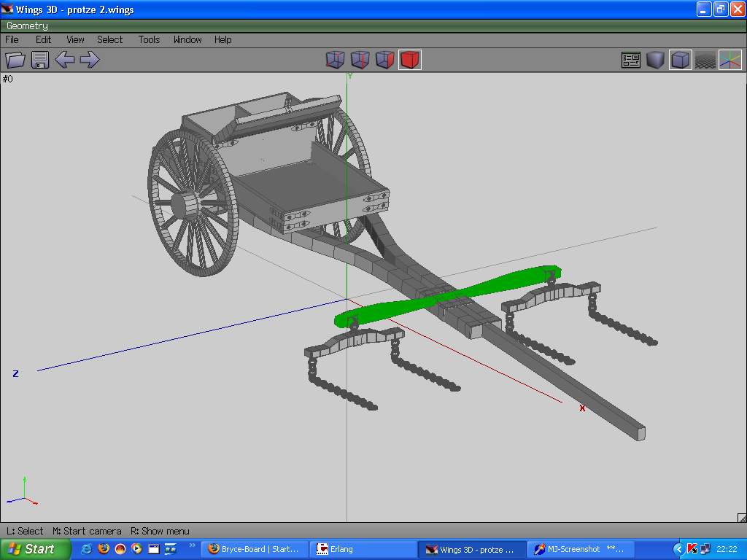Switch to face selection mode cube
This screenshot has height=560, width=747.
(384, 60)
